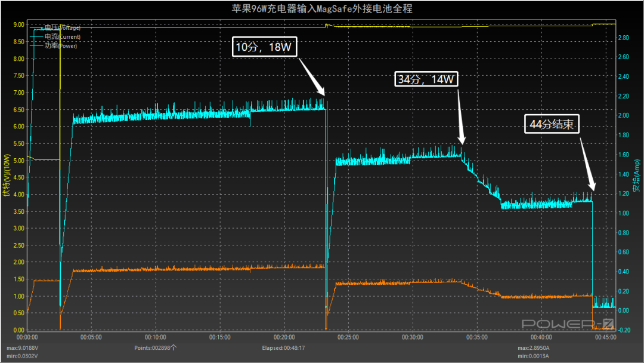Click the 00:30:00 time axis label
The image size is (644, 363).
(413, 337)
